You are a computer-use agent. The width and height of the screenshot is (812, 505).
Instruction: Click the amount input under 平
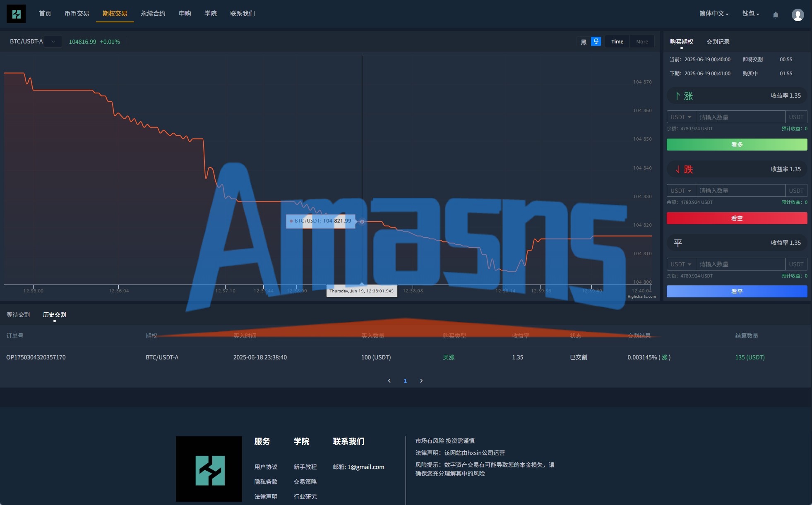coord(740,264)
